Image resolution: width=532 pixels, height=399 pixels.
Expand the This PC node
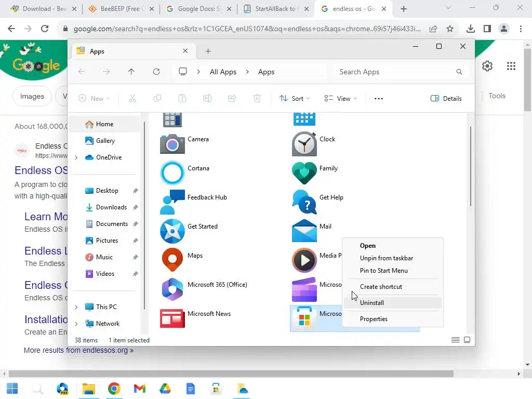point(76,307)
